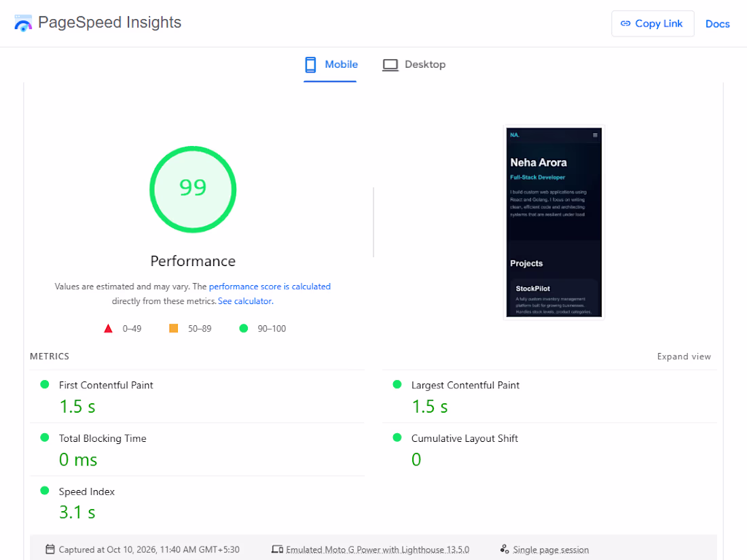Click the 3.1 s Speed Index value
Image resolution: width=747 pixels, height=560 pixels.
[77, 512]
